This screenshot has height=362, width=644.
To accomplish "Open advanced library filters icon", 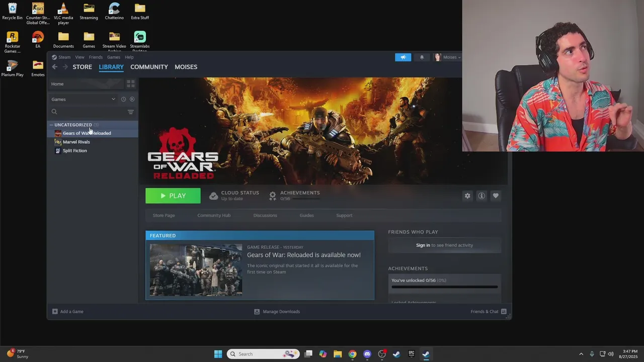I will point(131,112).
